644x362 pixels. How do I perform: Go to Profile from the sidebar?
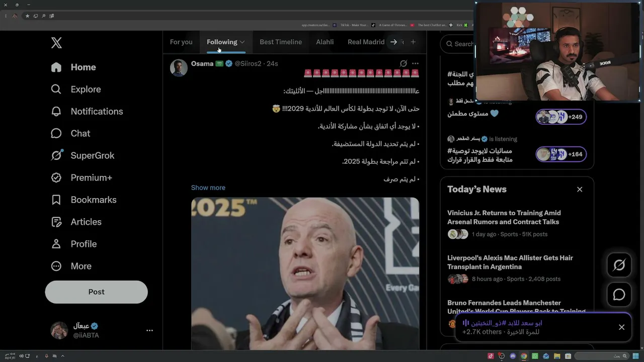[73, 244]
